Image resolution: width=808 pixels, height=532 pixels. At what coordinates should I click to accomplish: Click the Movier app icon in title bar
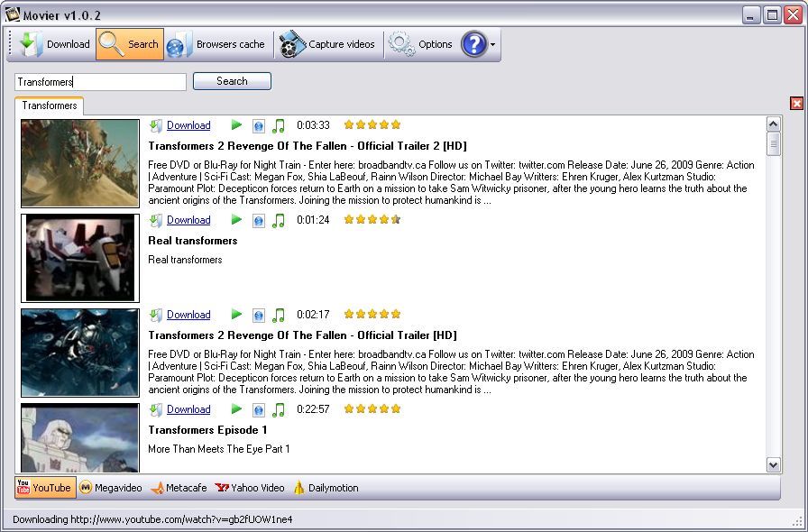(x=13, y=15)
